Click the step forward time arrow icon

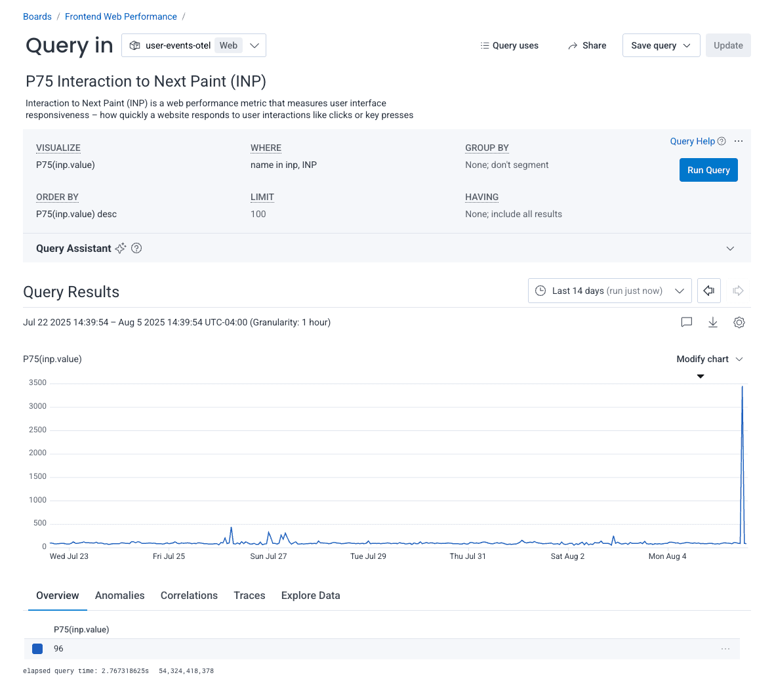coord(738,291)
